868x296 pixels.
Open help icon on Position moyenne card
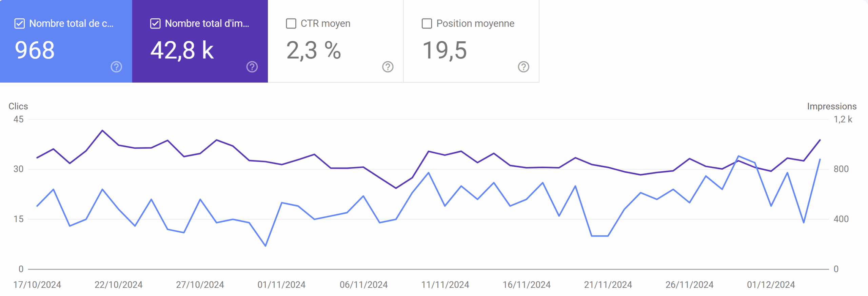[x=524, y=67]
